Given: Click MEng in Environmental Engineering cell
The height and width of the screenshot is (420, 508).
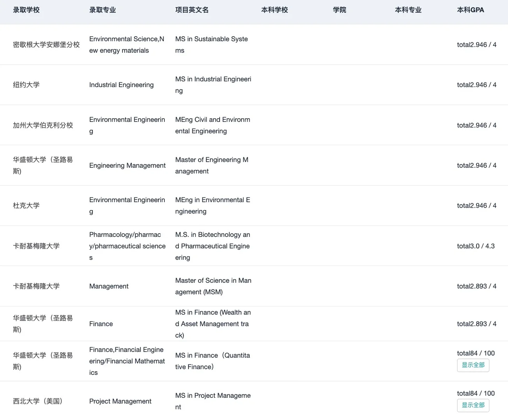Looking at the screenshot, I should (x=213, y=205).
